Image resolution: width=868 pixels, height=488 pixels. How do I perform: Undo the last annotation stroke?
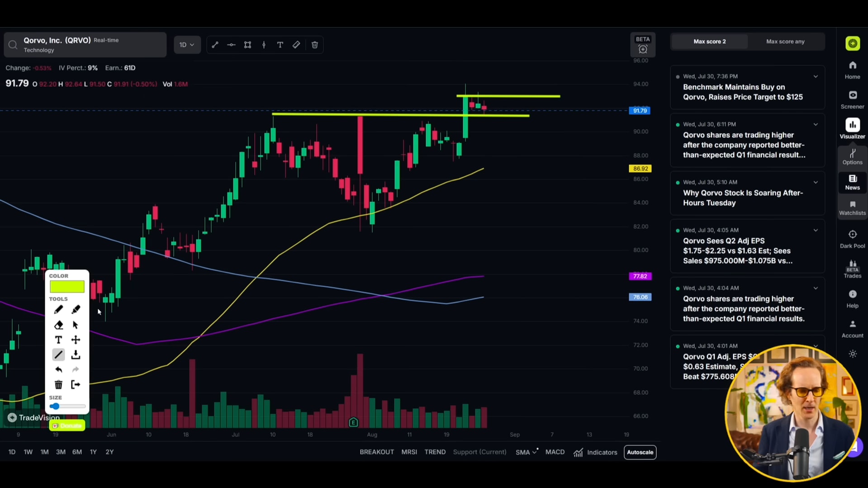click(58, 370)
